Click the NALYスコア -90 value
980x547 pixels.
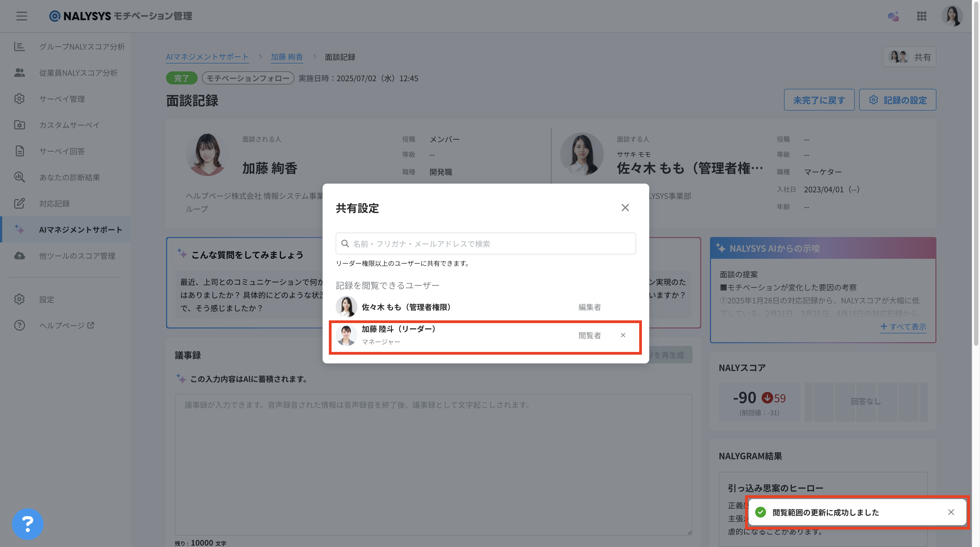[x=745, y=398]
